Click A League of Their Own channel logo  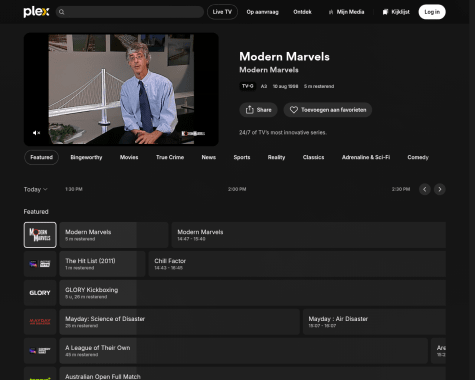(40, 351)
